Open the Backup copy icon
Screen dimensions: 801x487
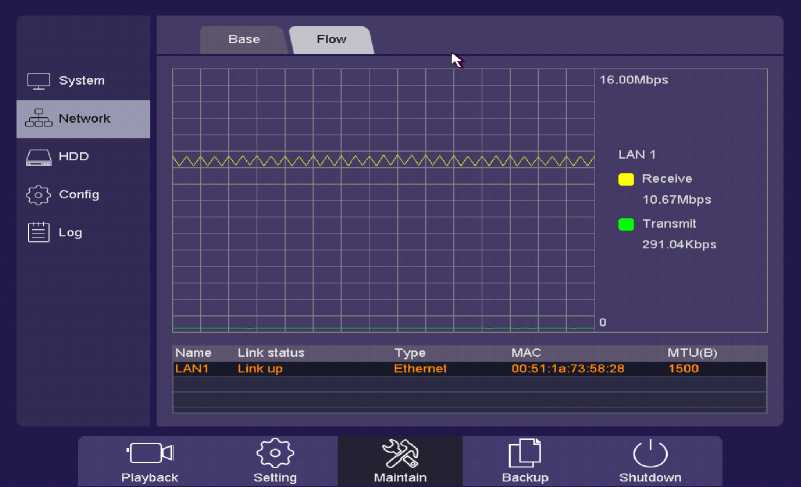[525, 454]
